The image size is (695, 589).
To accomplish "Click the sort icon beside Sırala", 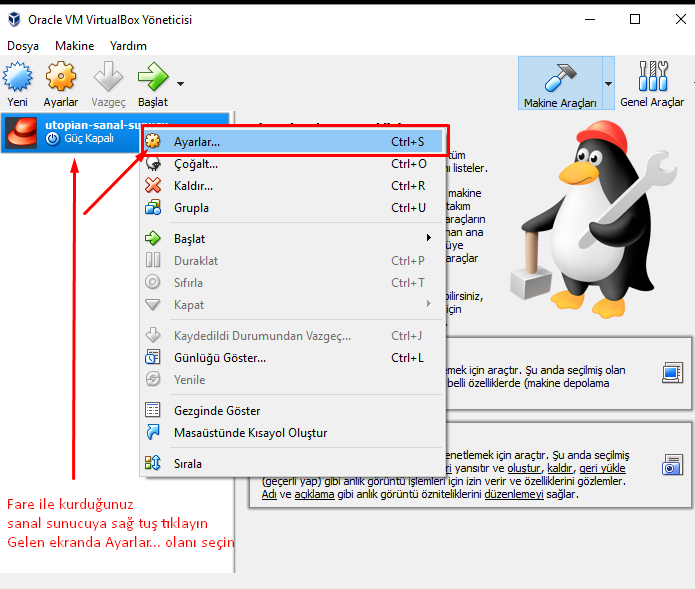I will (x=153, y=463).
